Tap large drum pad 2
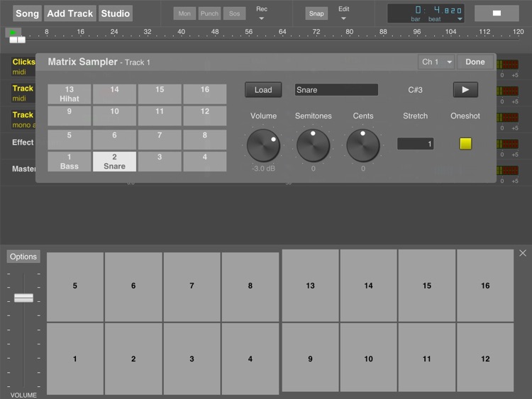532x399 pixels. tap(133, 359)
